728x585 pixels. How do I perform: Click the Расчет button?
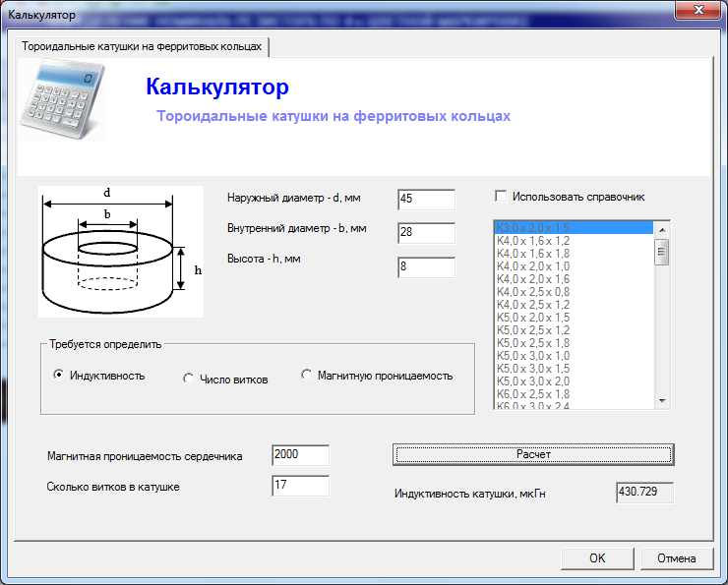click(x=533, y=454)
